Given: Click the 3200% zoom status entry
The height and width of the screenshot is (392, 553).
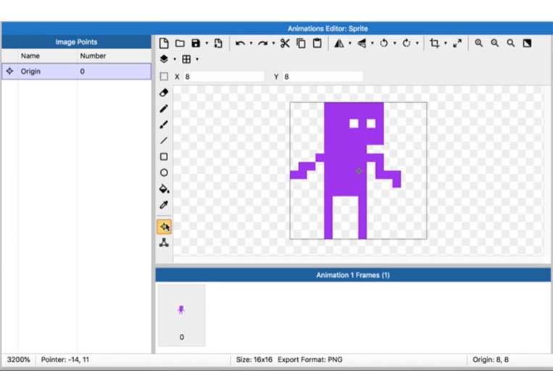Looking at the screenshot, I should pos(18,360).
